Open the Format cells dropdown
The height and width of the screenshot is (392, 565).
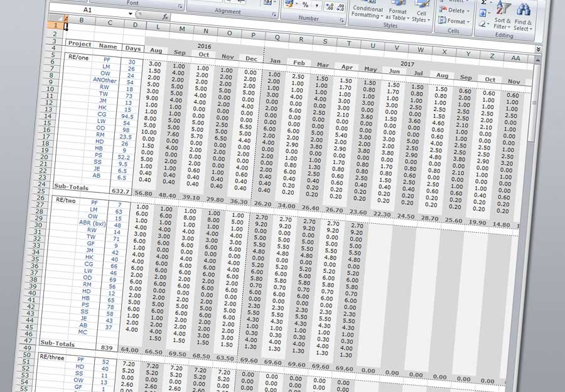pyautogui.click(x=454, y=21)
